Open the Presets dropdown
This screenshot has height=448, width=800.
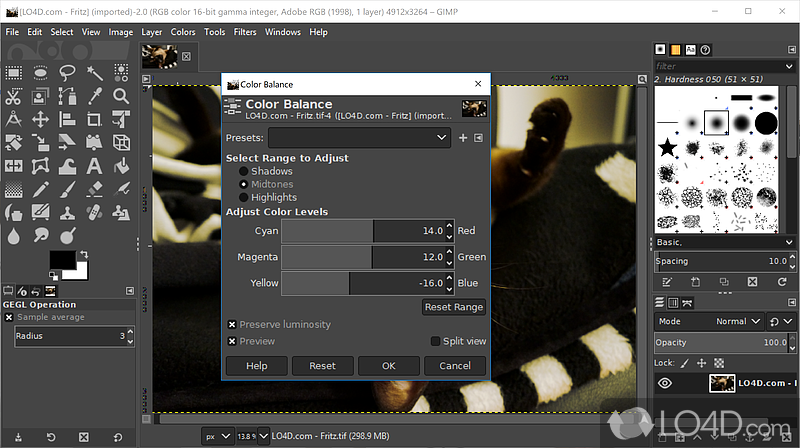[x=359, y=138]
